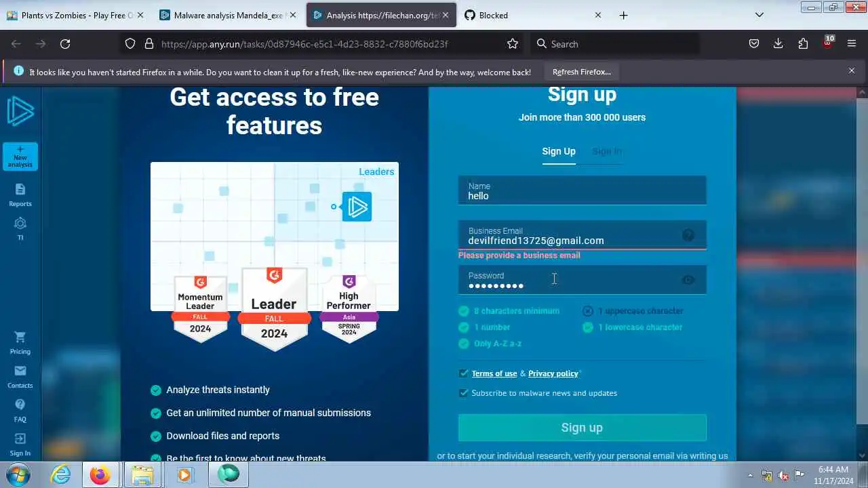Open the Windows Start menu
Screen dimensions: 868x488
(18, 474)
